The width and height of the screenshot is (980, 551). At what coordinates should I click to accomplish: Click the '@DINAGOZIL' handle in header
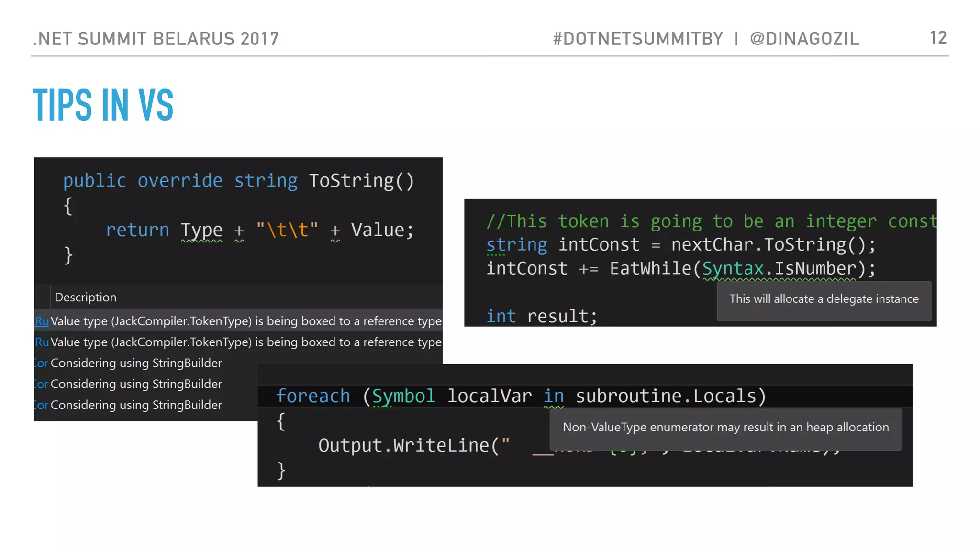[804, 39]
